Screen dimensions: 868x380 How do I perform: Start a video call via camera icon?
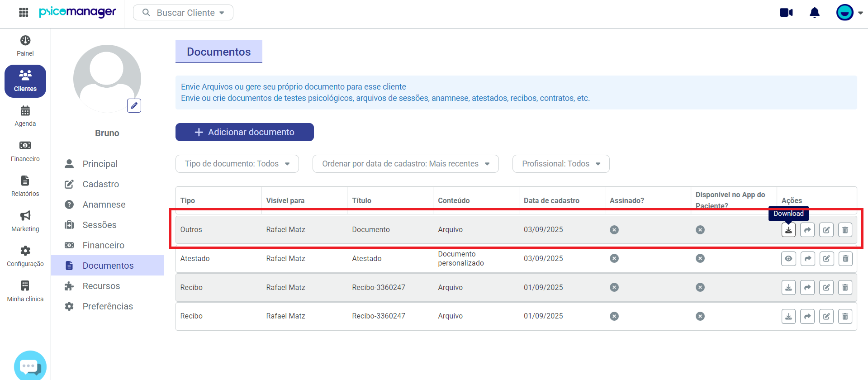pyautogui.click(x=786, y=13)
